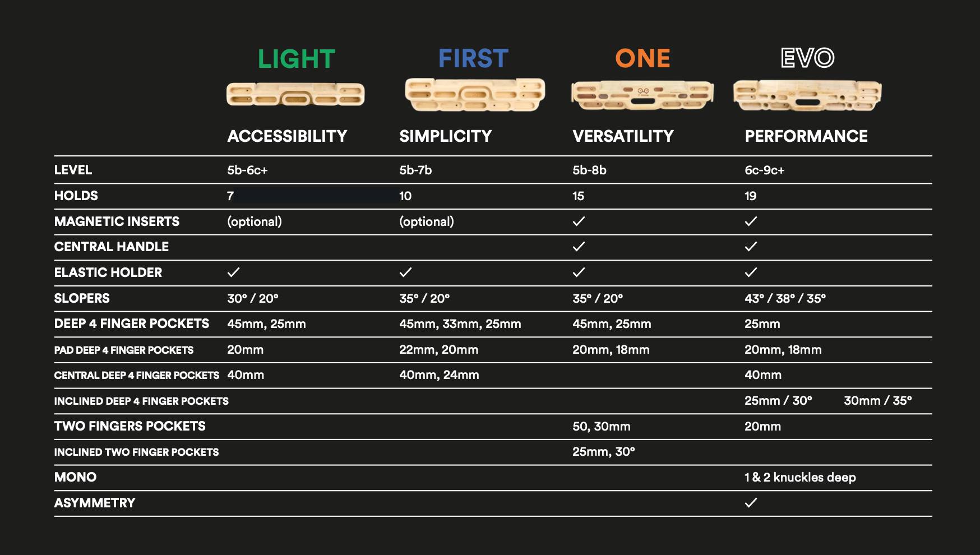Click Central Handle checkmark in ONE column
This screenshot has width=980, height=555.
tap(579, 246)
